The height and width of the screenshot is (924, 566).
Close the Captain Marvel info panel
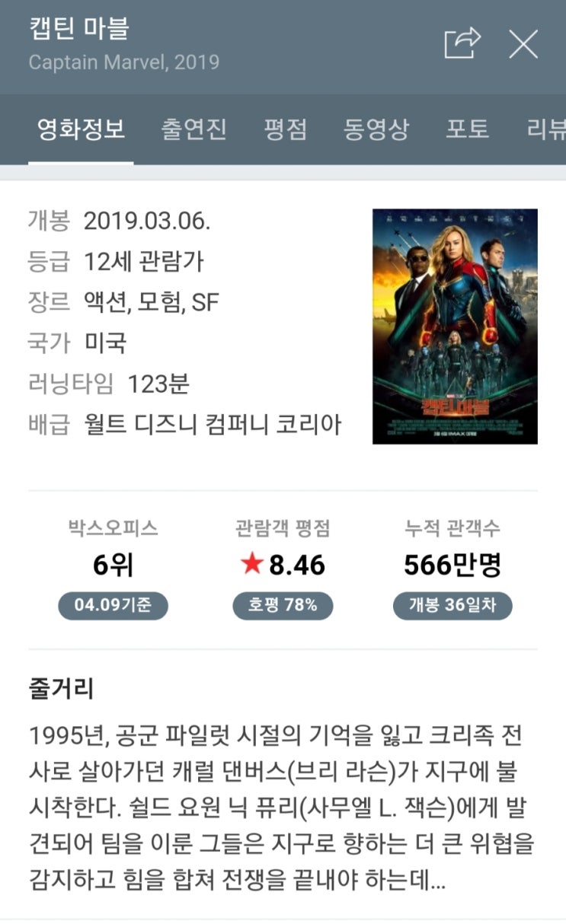[523, 44]
